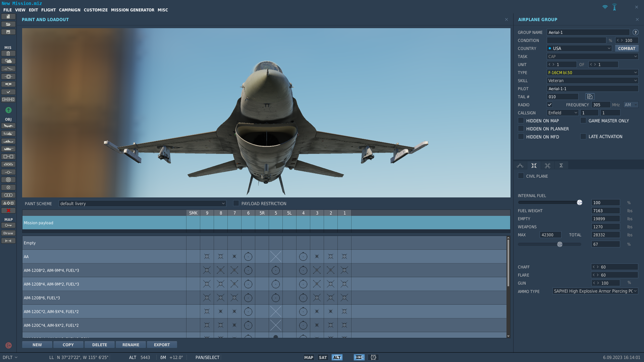Click the Internal Fuel slider handle
The width and height of the screenshot is (644, 362).
pos(579,202)
